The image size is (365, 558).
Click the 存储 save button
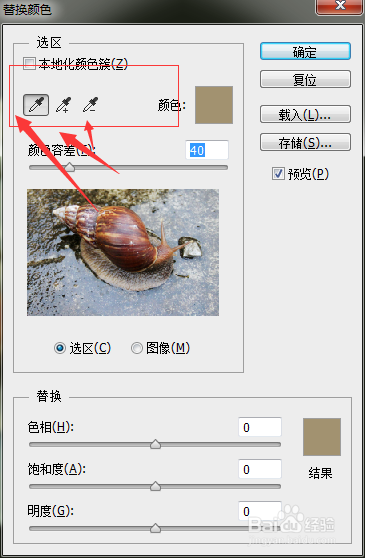tap(305, 142)
